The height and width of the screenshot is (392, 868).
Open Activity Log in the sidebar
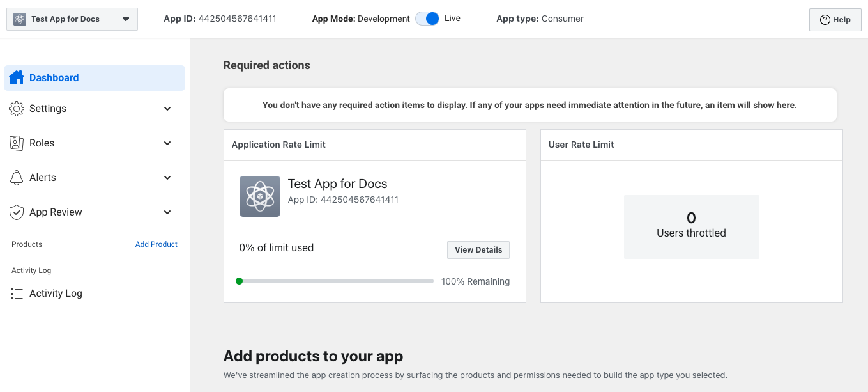(95, 294)
